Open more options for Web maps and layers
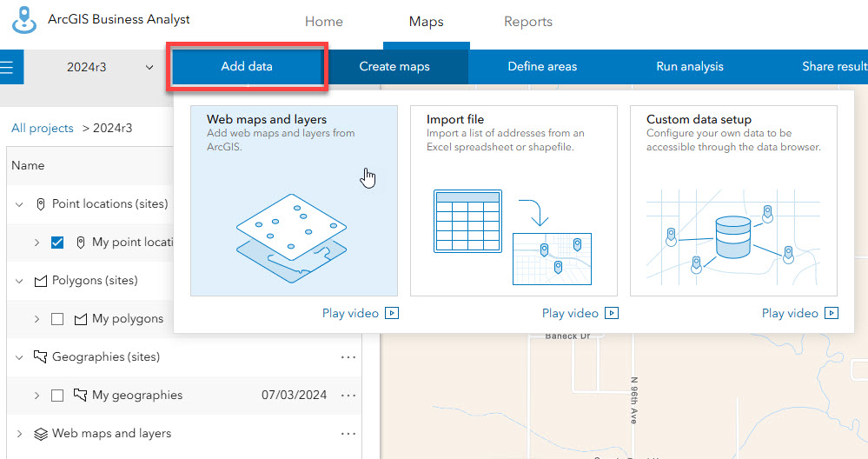The image size is (868, 459). [348, 434]
